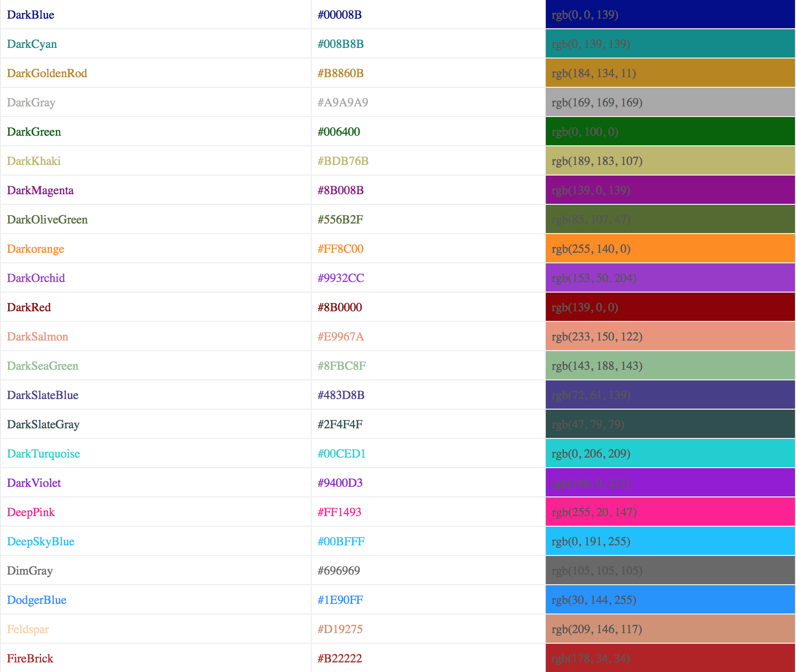Pick the rgb(255, 20, 147) pink swatch
This screenshot has width=796, height=672.
[x=670, y=512]
